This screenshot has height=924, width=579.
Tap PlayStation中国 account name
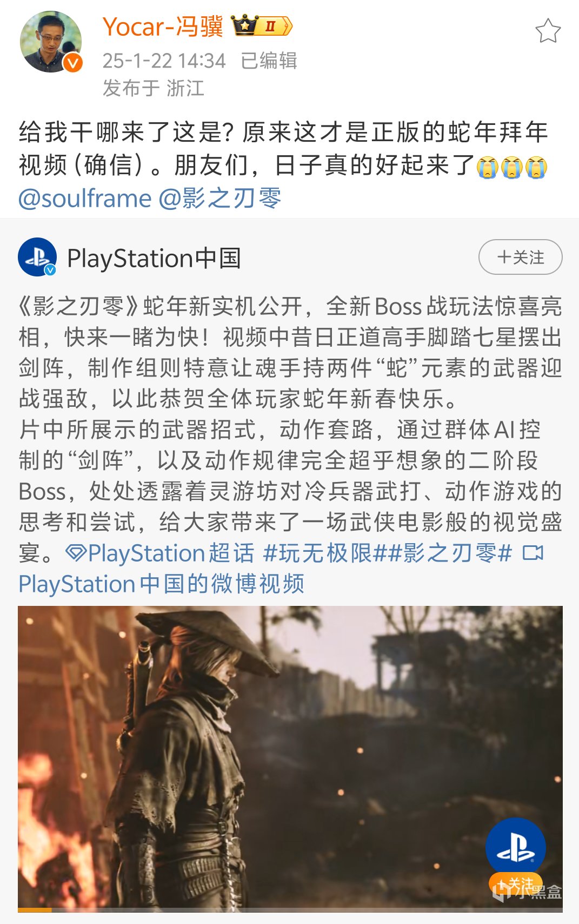[x=154, y=258]
